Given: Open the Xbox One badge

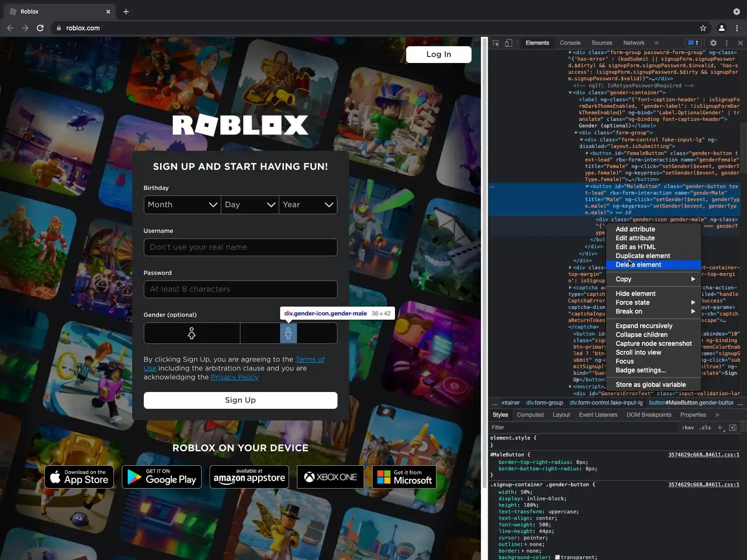Looking at the screenshot, I should coord(331,477).
